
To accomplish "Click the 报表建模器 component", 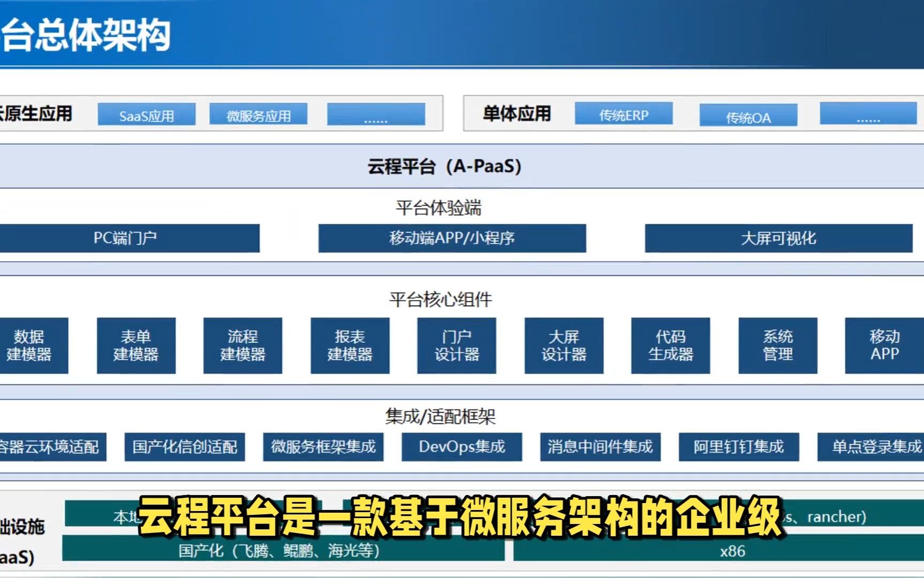I will (350, 345).
